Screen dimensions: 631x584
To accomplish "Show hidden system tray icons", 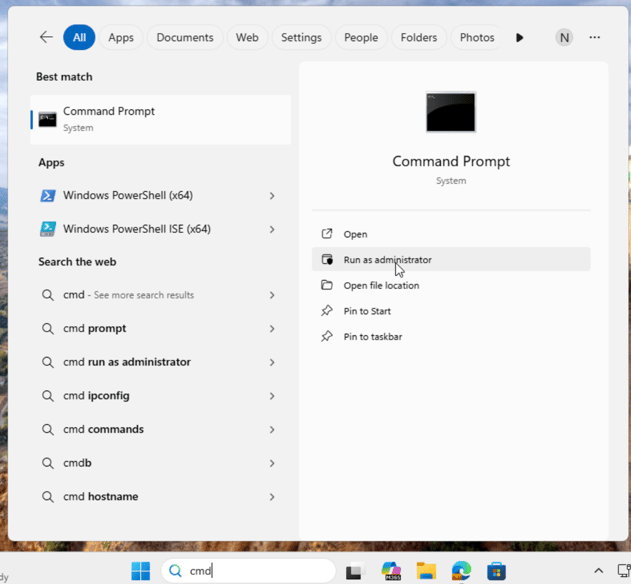I will 598,571.
